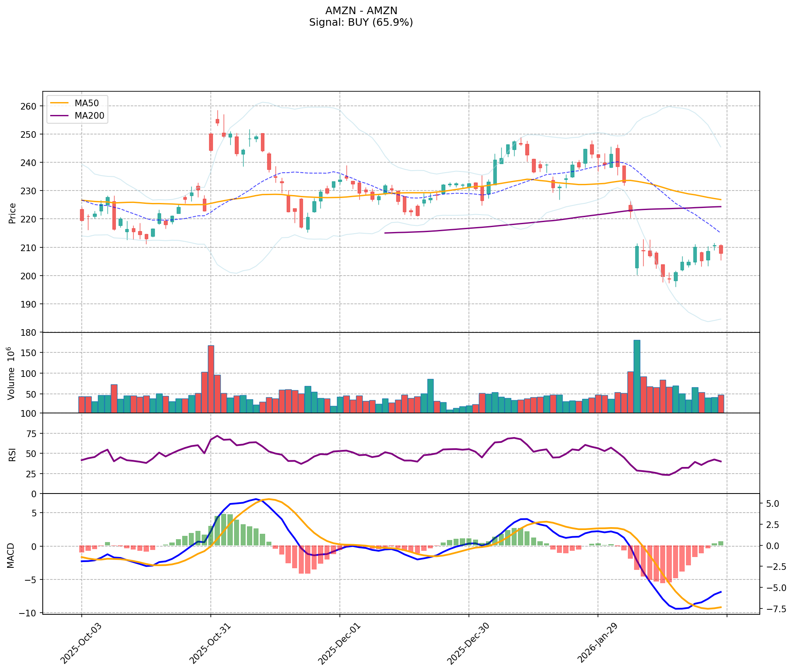Click the RSI axis label

12,454
